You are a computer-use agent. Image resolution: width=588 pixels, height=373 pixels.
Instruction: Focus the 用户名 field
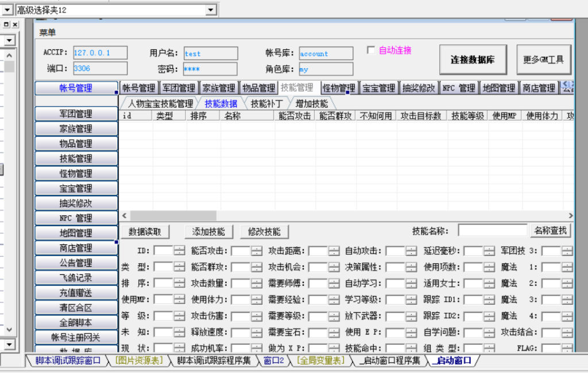[211, 53]
